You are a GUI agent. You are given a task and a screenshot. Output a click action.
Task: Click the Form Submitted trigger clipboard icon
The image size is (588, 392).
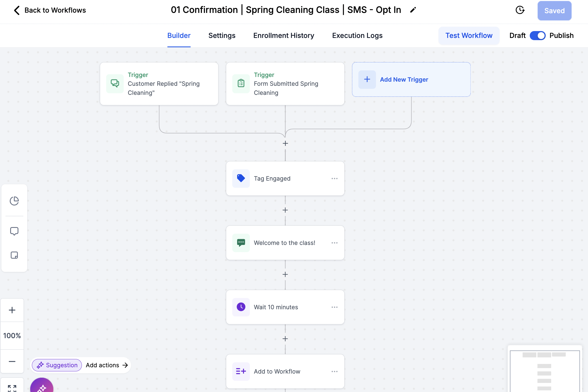[x=241, y=84]
